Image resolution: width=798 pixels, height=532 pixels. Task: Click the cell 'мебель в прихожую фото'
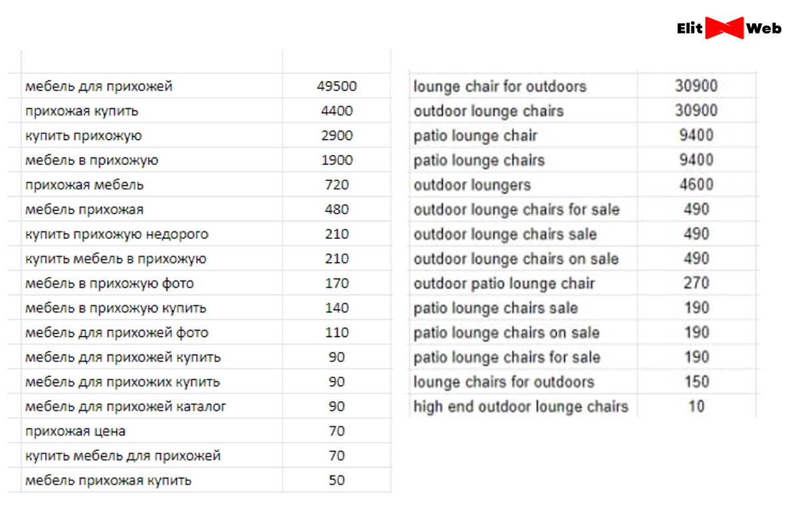[x=152, y=283]
